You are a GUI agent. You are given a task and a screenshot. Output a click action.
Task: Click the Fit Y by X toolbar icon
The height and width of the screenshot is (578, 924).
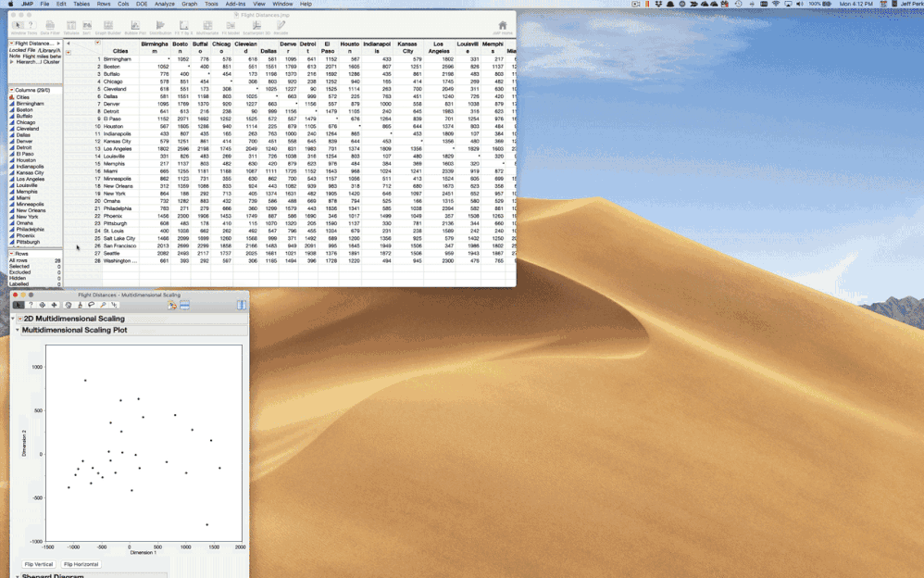click(184, 27)
